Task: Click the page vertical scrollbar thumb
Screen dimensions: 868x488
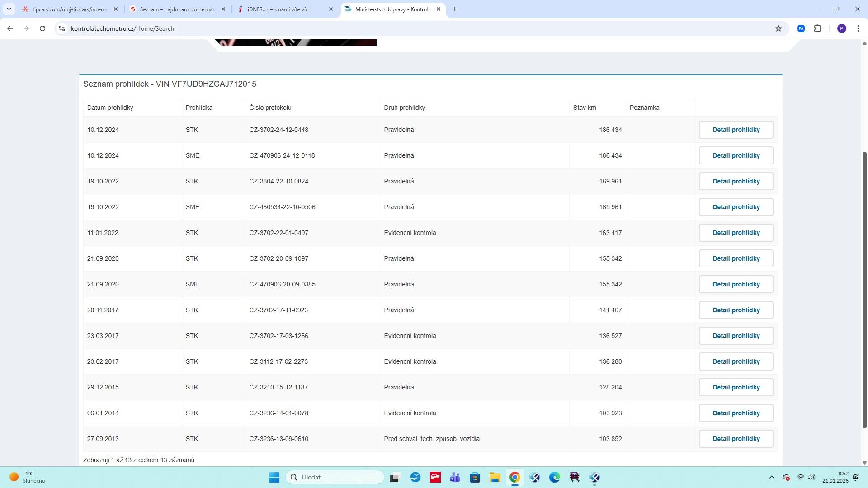Action: click(x=864, y=289)
